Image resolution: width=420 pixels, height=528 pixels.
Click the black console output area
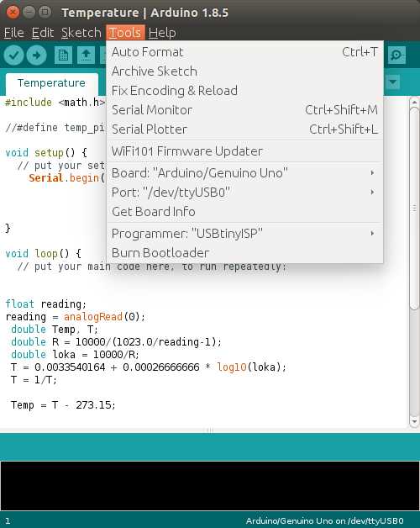click(210, 486)
